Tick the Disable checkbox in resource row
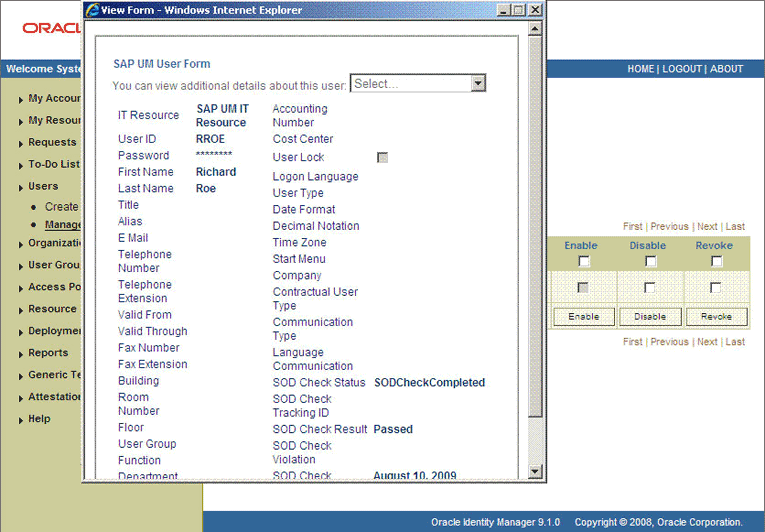The height and width of the screenshot is (532, 765). tap(649, 287)
